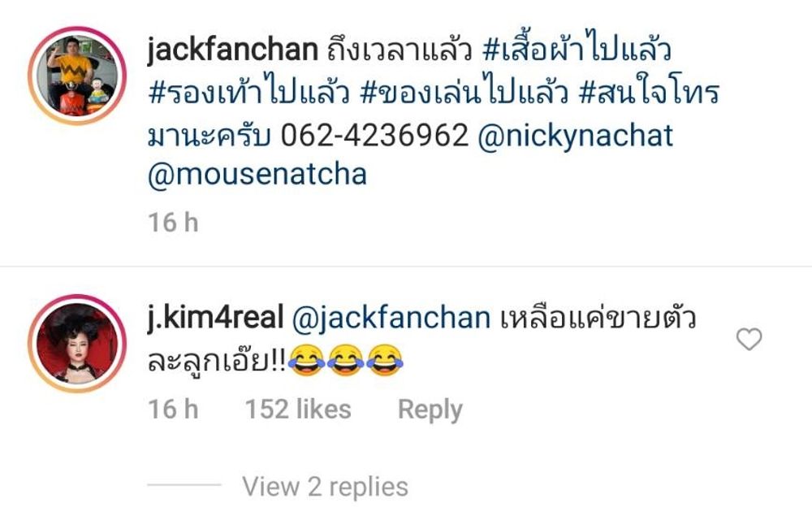Tap the laughing emojis in j.kim4real's comment
Viewport: 812px width, 529px height.
click(x=346, y=360)
